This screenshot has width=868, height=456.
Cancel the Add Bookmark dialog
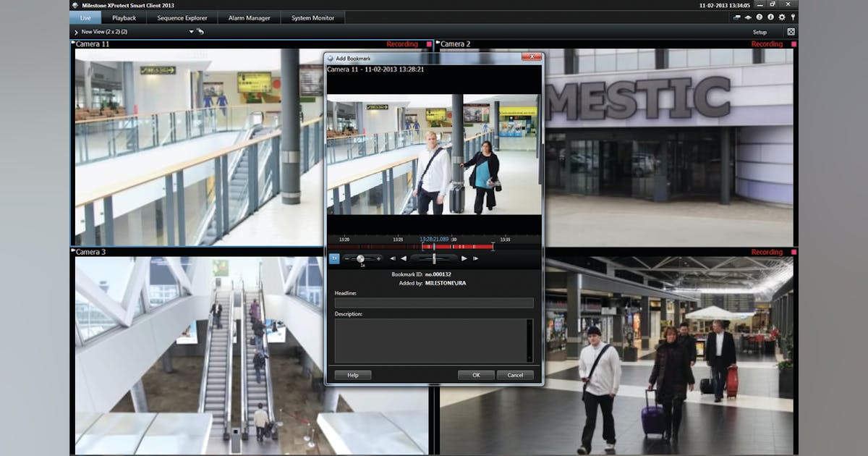(515, 375)
